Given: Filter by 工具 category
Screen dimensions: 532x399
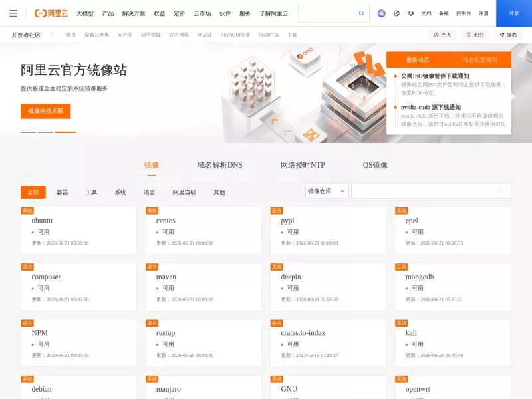Looking at the screenshot, I should pos(91,192).
